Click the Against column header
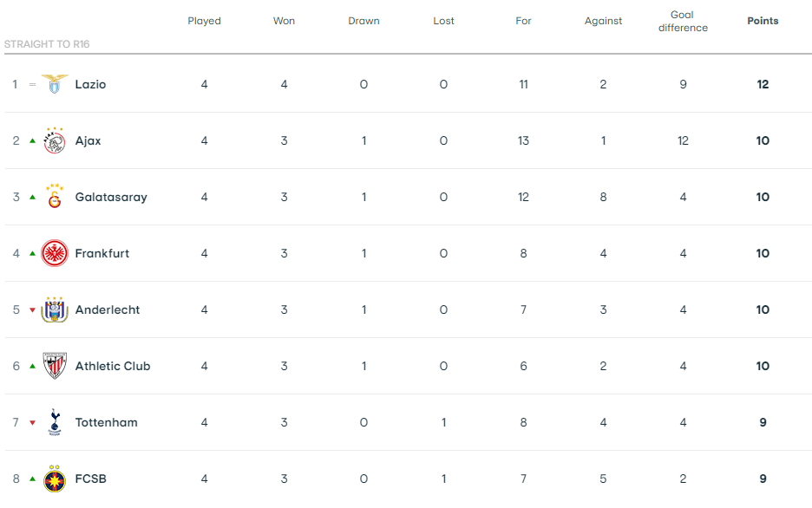The image size is (812, 508). 603,21
